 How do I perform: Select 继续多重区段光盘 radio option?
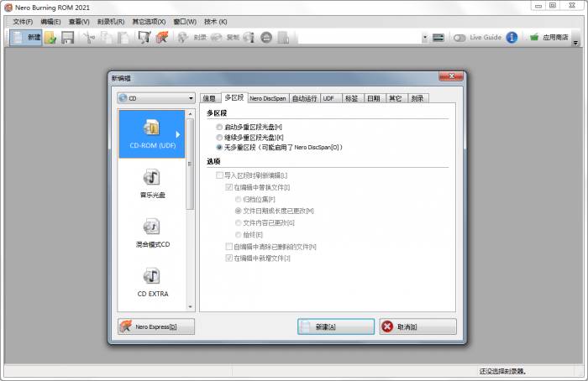tap(220, 137)
